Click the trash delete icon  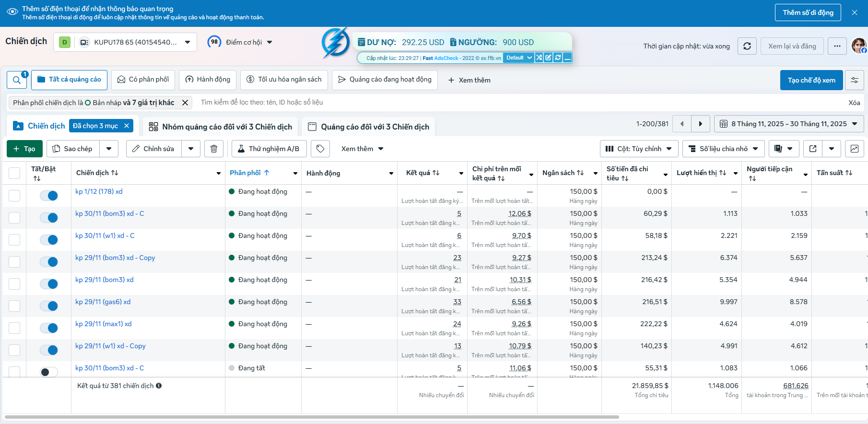[x=214, y=149]
